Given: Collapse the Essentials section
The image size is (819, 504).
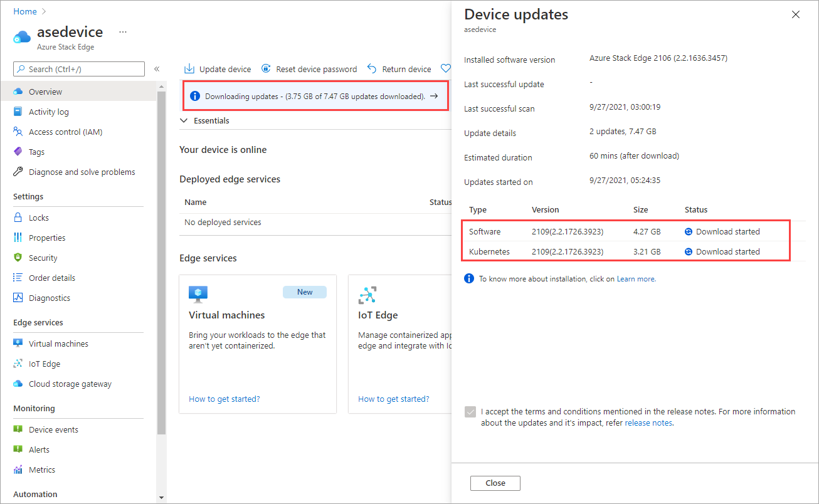Looking at the screenshot, I should coord(184,120).
